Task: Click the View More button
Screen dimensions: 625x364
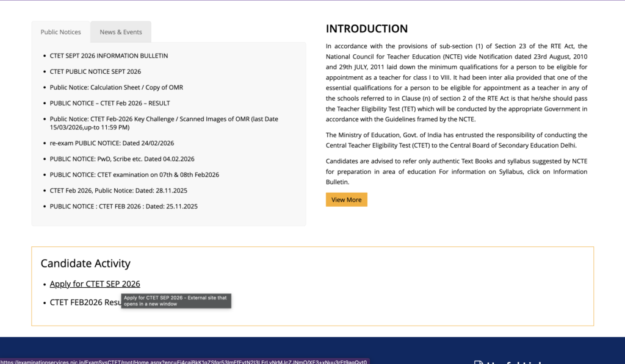Action: (347, 199)
